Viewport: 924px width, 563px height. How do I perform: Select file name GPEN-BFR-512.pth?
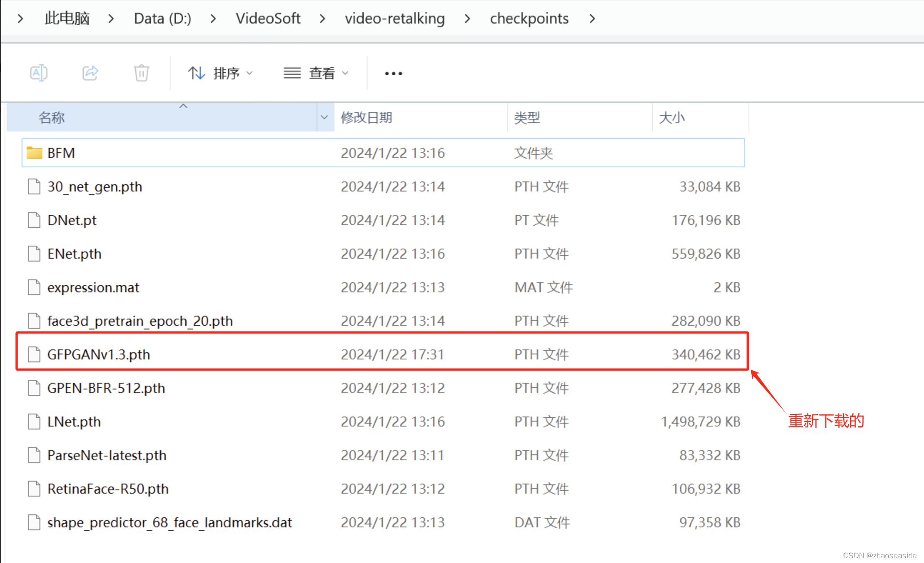point(106,388)
